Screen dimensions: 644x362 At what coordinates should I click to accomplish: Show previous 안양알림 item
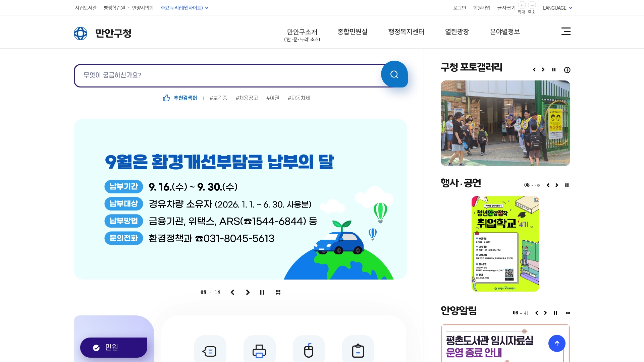click(537, 313)
